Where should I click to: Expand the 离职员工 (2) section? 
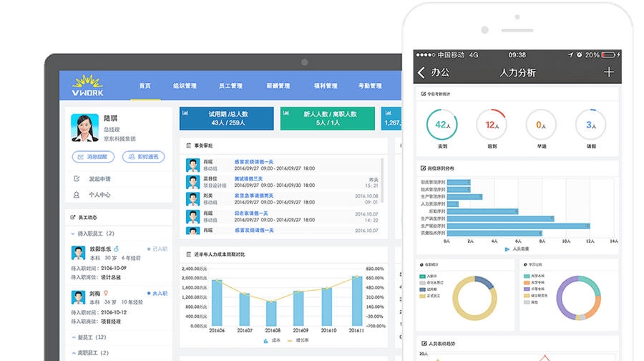pyautogui.click(x=90, y=353)
